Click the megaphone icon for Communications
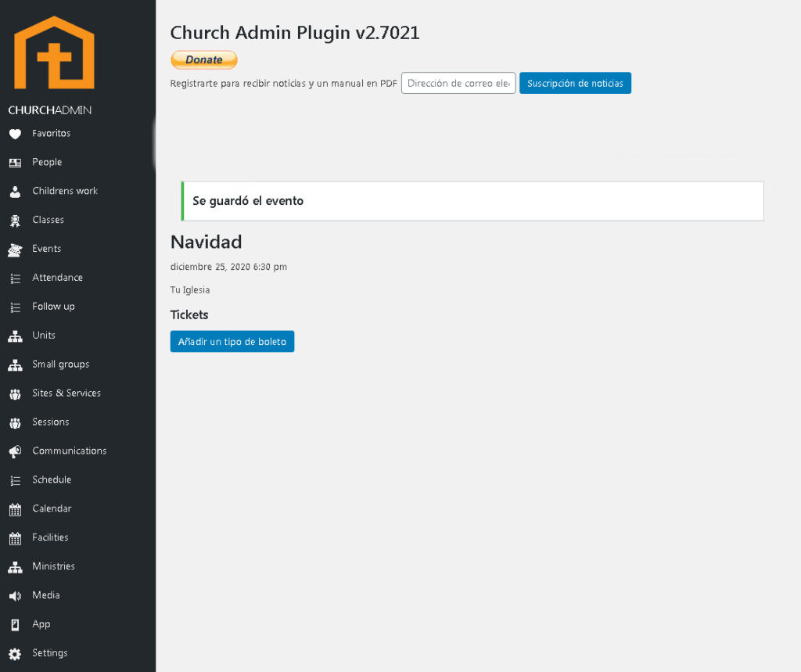Image resolution: width=801 pixels, height=672 pixels. [15, 451]
